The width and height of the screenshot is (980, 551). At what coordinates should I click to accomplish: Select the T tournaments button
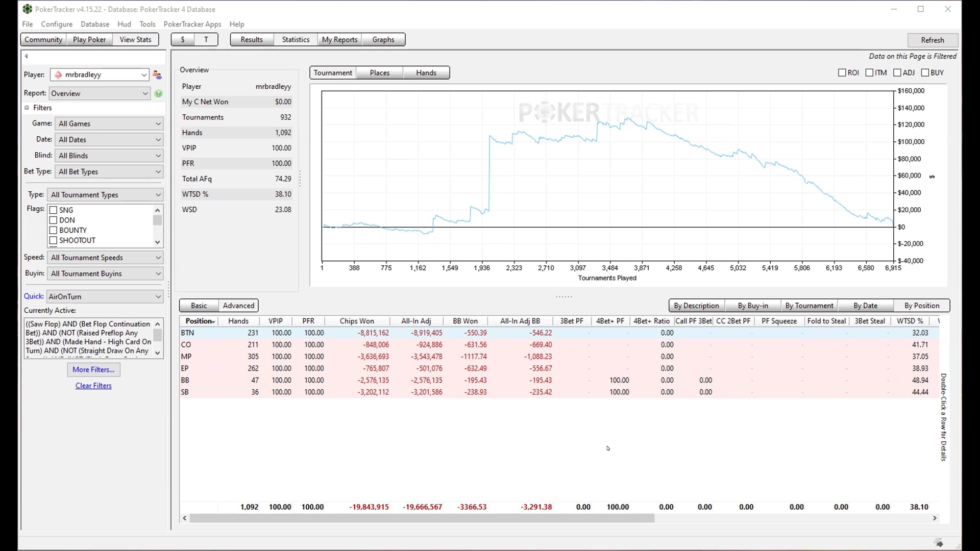point(206,40)
